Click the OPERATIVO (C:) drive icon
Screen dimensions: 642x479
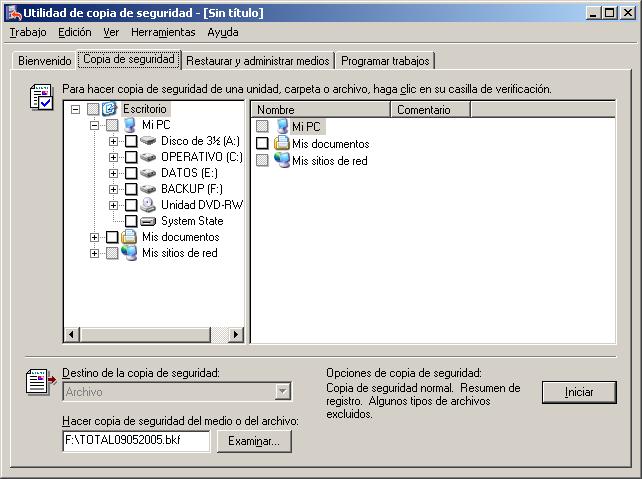(x=148, y=157)
